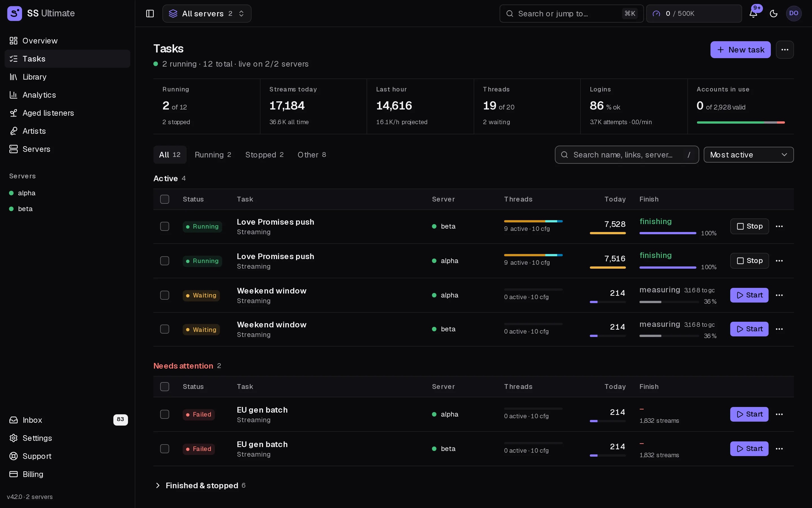Screen dimensions: 812x508
Task: Tick checkbox for Love Promises push on beta
Action: coord(164,226)
